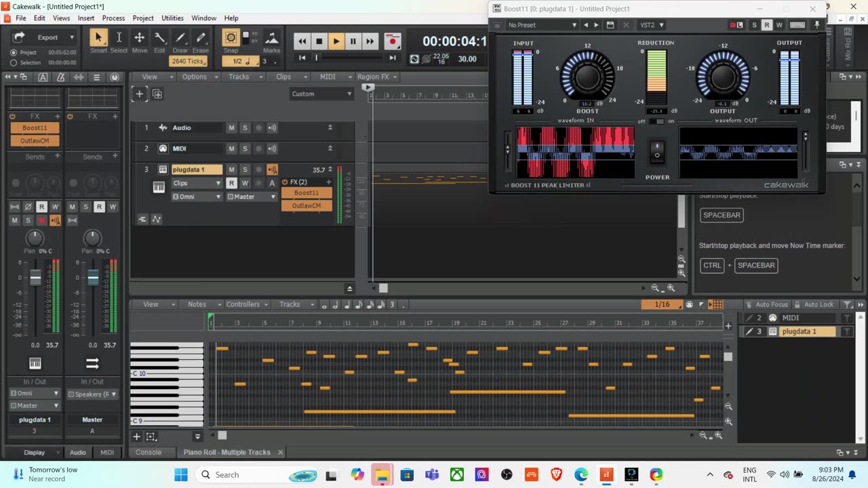Enable Auto Lock in Piano Roll
Image resolution: width=868 pixels, height=488 pixels.
coord(814,304)
